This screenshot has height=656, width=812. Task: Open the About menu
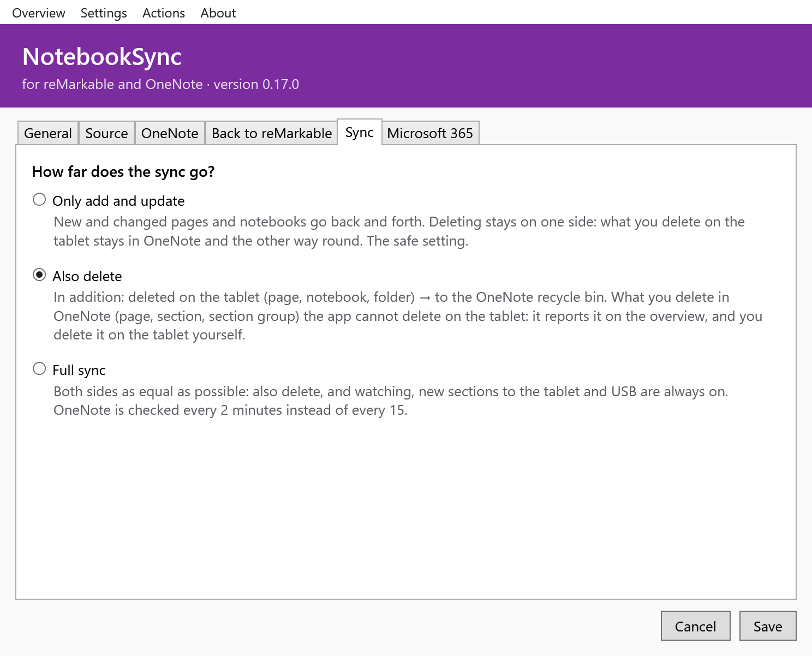click(218, 13)
